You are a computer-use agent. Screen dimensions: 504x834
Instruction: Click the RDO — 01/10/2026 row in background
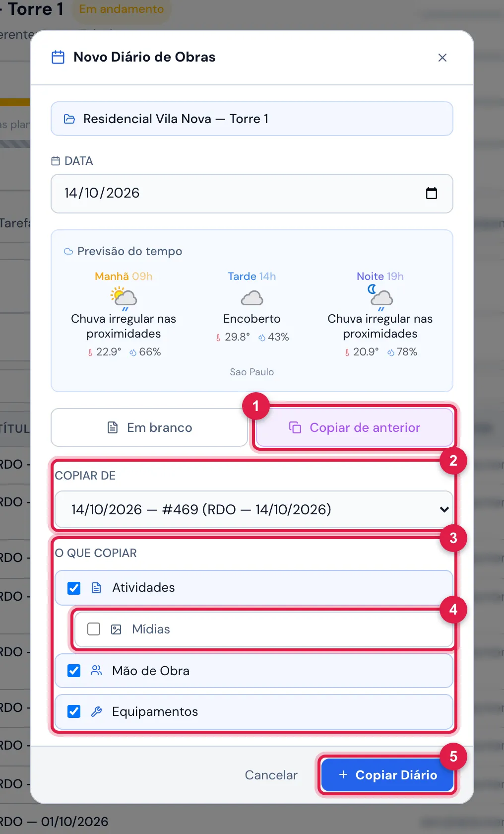click(54, 822)
